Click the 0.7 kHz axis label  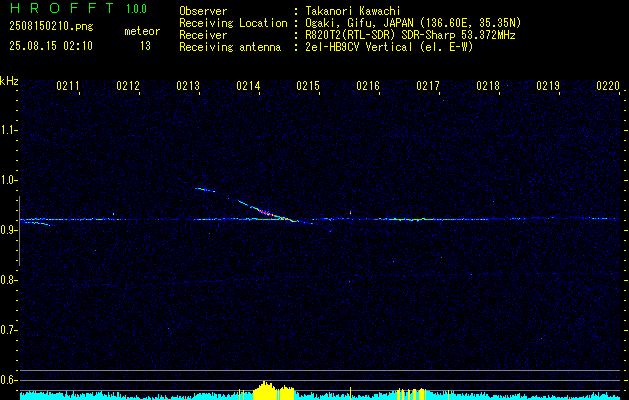click(8, 330)
